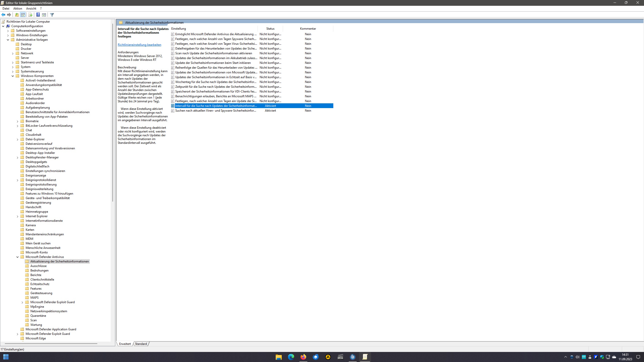
Task: Click the tree pane vertical scrollbar
Action: [x=112, y=113]
